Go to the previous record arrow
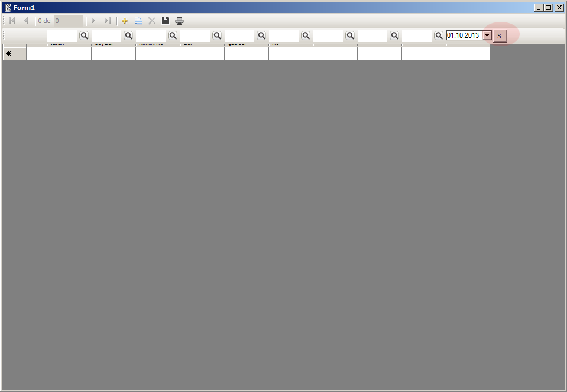The width and height of the screenshot is (567, 392). pyautogui.click(x=26, y=21)
